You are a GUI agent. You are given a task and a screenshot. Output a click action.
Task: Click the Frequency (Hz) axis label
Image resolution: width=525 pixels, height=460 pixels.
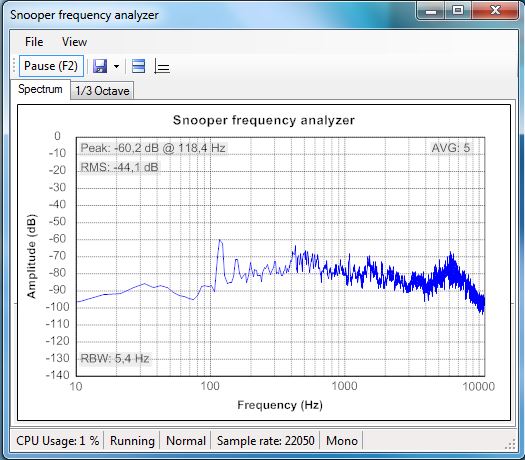tap(280, 405)
